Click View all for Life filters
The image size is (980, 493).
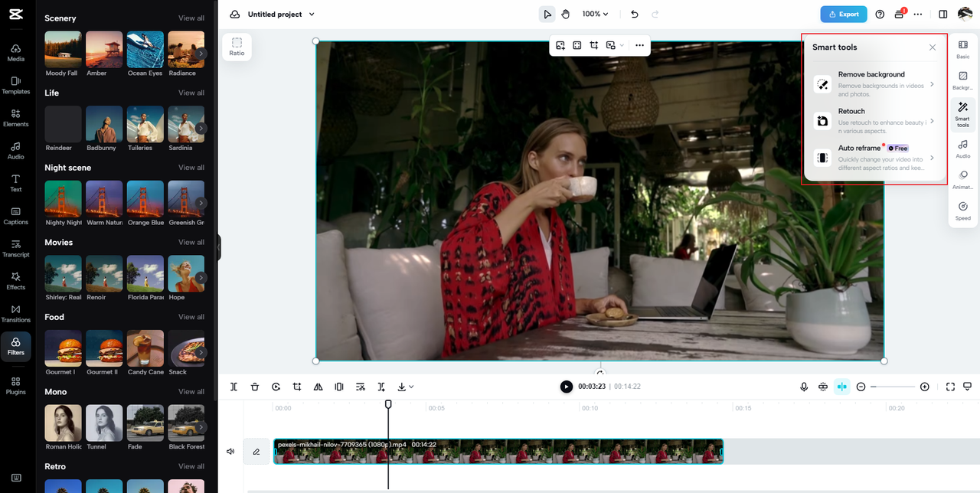click(191, 93)
